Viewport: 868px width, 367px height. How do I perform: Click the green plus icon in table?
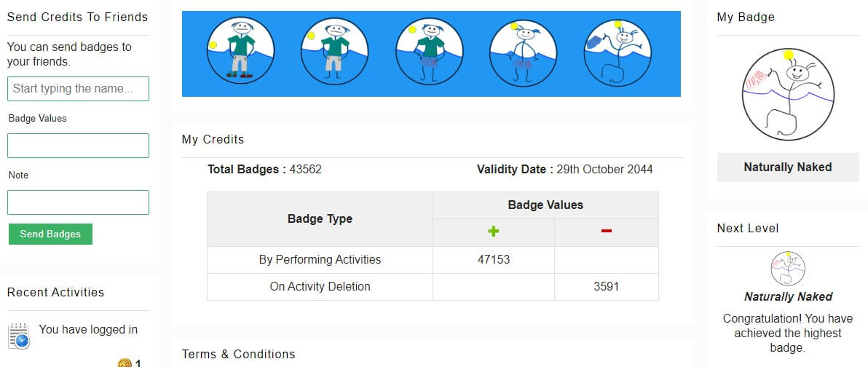pyautogui.click(x=493, y=231)
